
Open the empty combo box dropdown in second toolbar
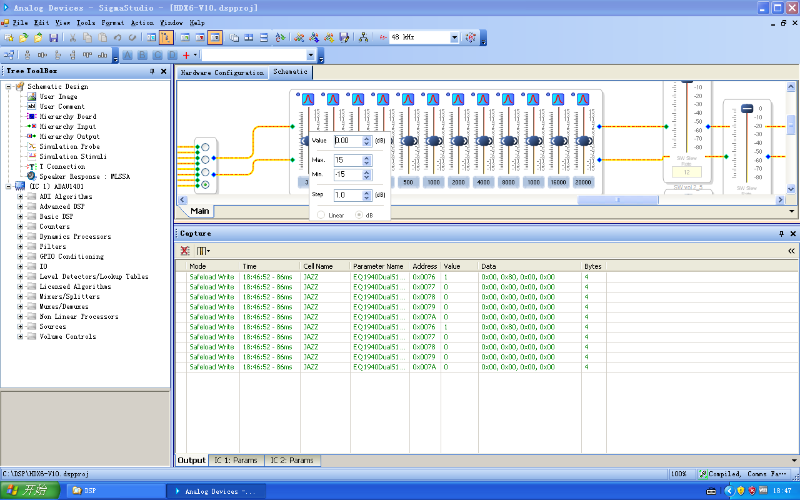coord(311,55)
